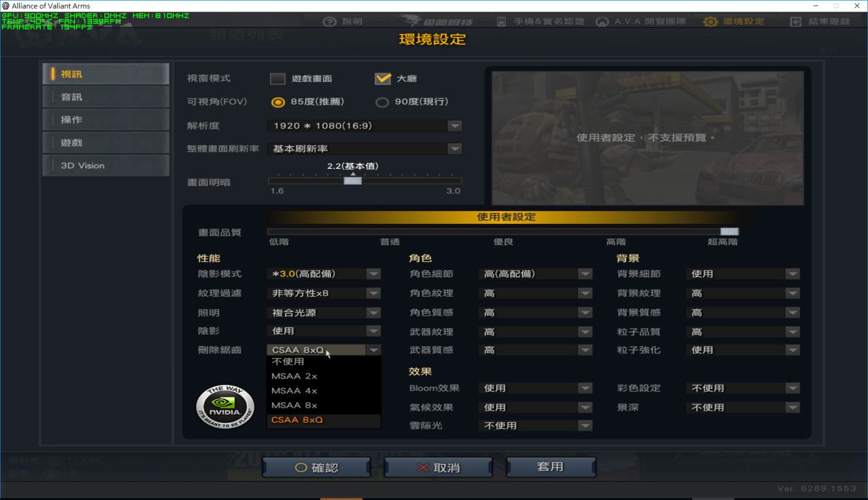Click the 畫面品質 quality slider handle

click(x=730, y=232)
